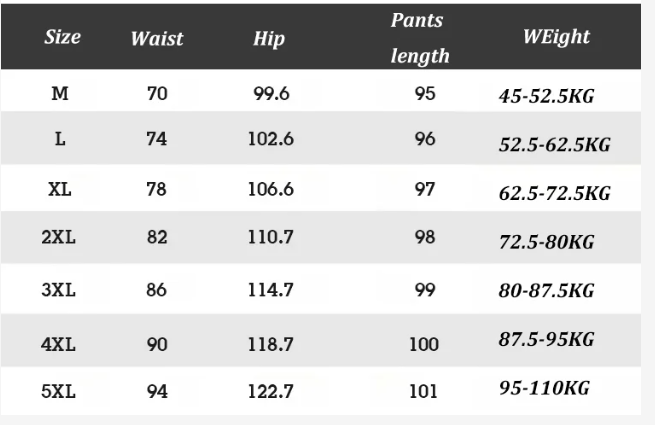Select the L size cell
This screenshot has width=655, height=425.
(x=60, y=138)
